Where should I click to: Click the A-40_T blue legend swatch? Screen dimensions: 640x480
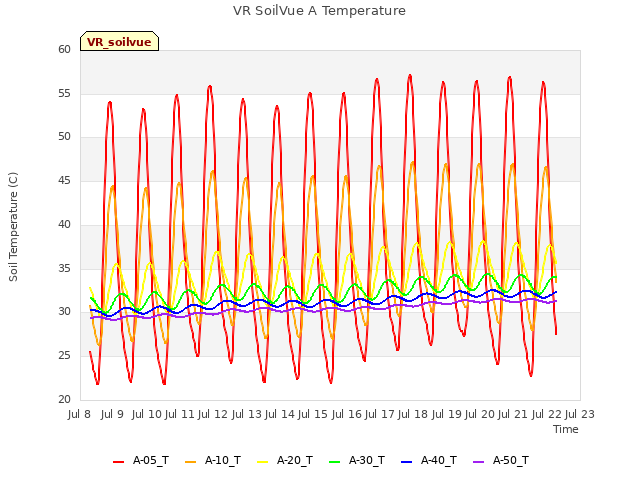(407, 462)
